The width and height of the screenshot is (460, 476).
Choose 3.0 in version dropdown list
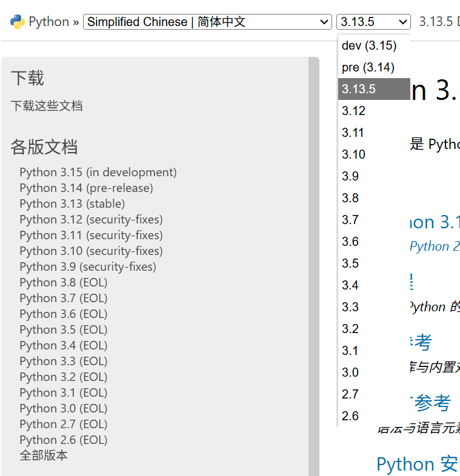point(374,372)
